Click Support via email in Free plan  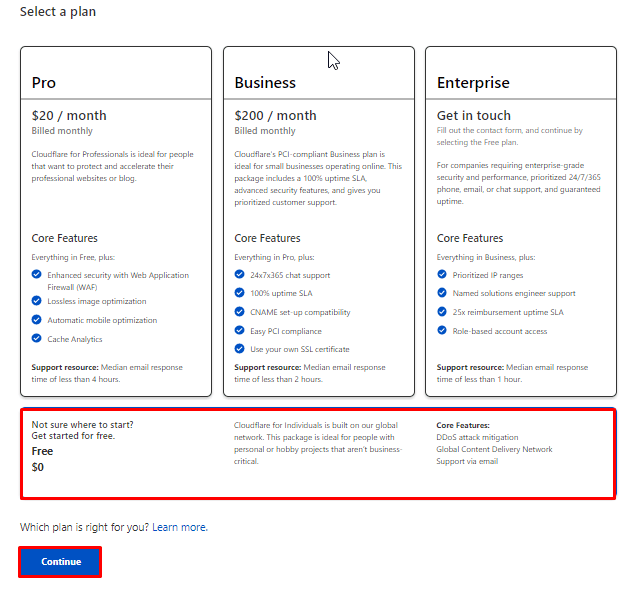467,461
